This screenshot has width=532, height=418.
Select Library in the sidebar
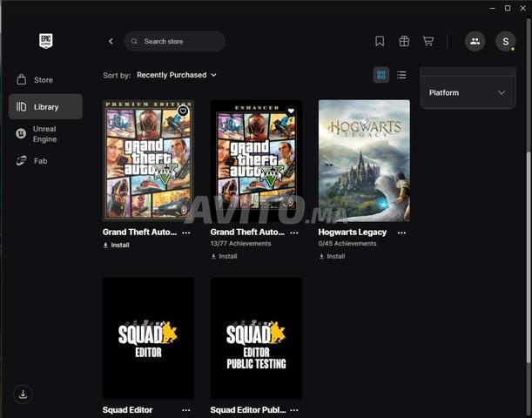coord(45,107)
